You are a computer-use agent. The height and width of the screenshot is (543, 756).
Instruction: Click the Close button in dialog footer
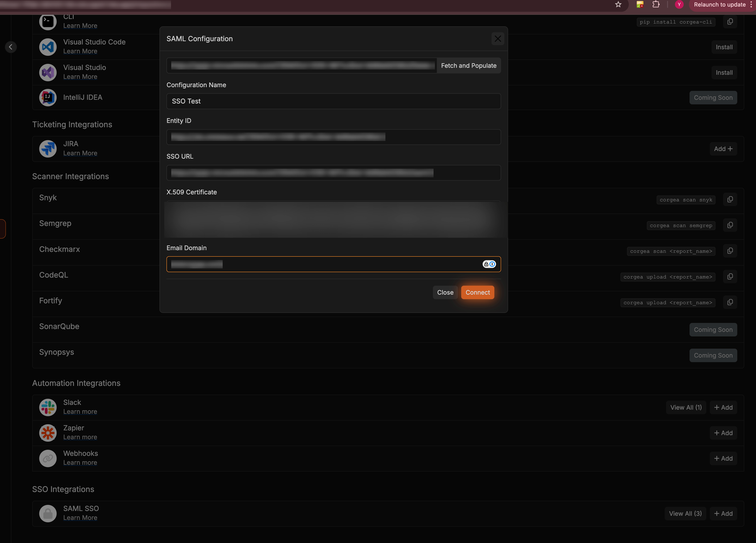445,292
